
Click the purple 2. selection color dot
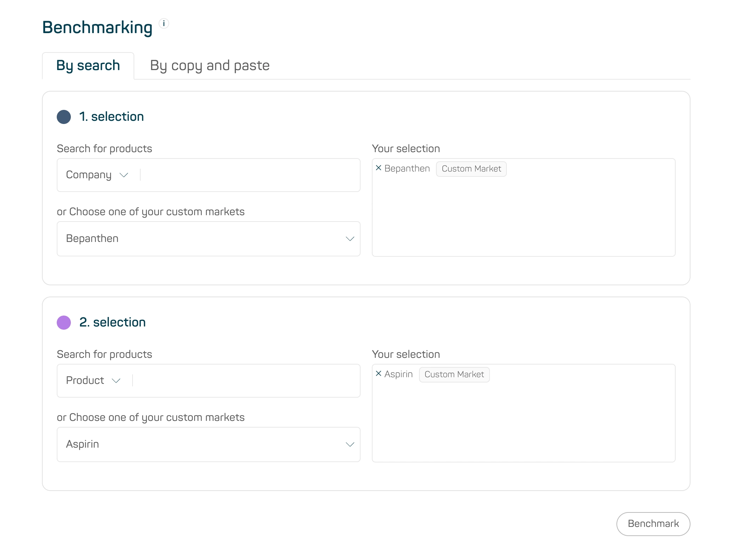(64, 323)
